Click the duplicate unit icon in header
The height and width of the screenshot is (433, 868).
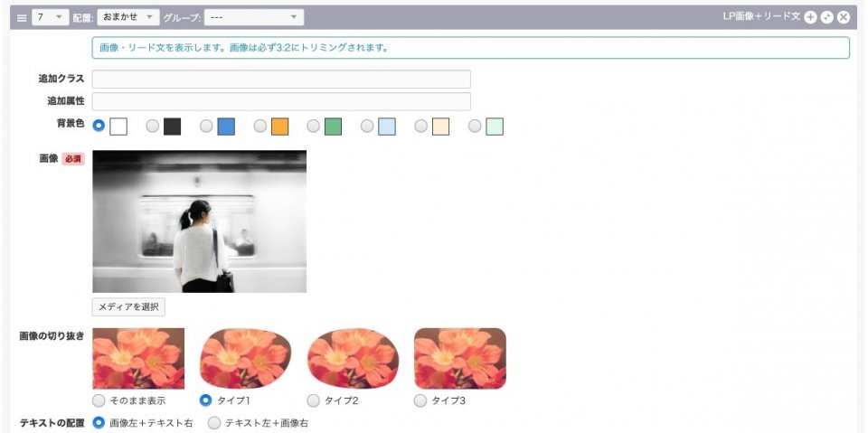(826, 17)
